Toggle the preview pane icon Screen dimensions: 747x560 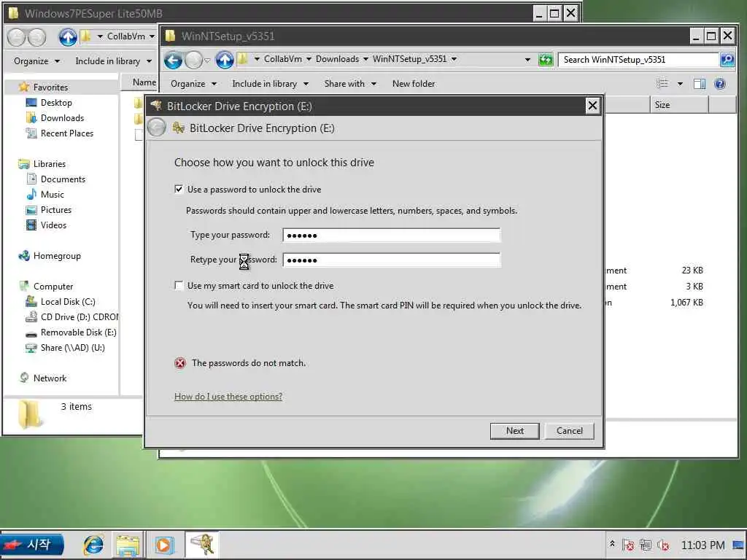click(700, 84)
